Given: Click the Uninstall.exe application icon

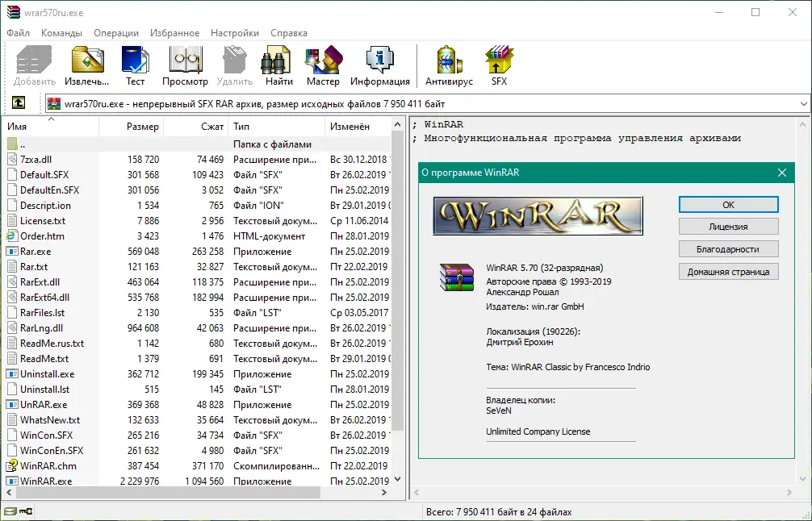Looking at the screenshot, I should pyautogui.click(x=12, y=374).
